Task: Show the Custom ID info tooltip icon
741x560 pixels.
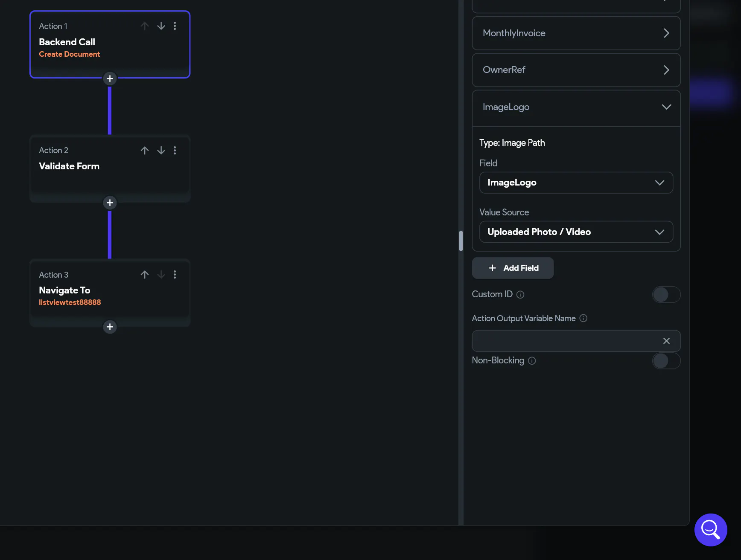Action: click(x=520, y=295)
